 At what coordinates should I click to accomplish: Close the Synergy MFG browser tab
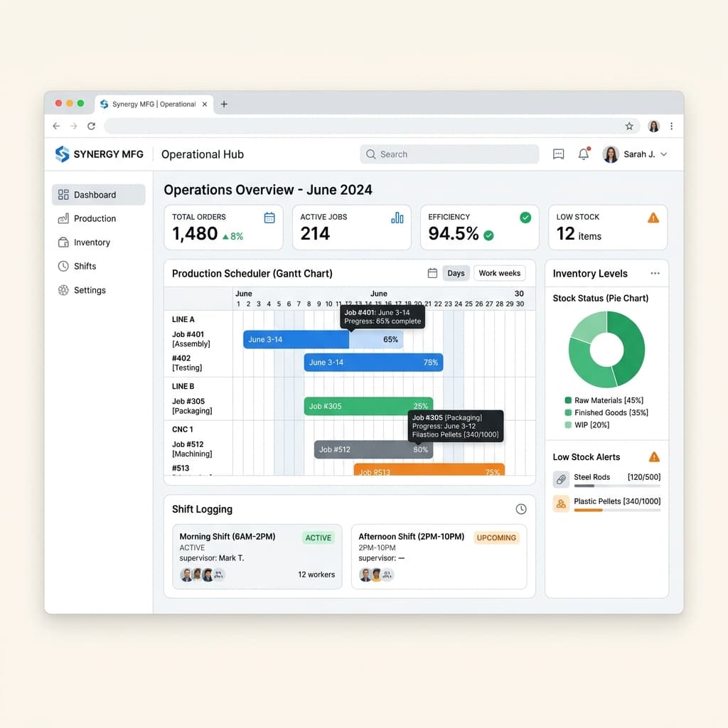[x=205, y=104]
